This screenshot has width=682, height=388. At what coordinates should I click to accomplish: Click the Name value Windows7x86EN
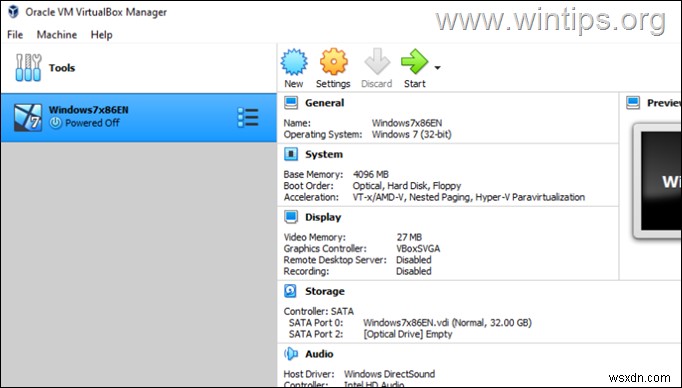point(407,123)
